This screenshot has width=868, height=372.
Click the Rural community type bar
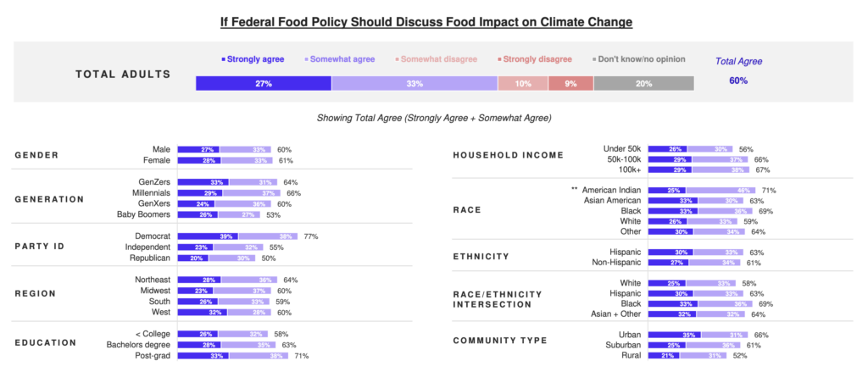pyautogui.click(x=687, y=356)
